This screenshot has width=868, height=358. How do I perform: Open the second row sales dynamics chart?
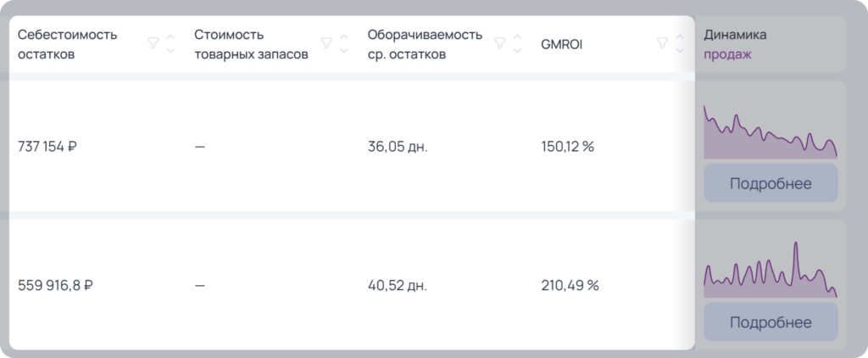pyautogui.click(x=771, y=270)
